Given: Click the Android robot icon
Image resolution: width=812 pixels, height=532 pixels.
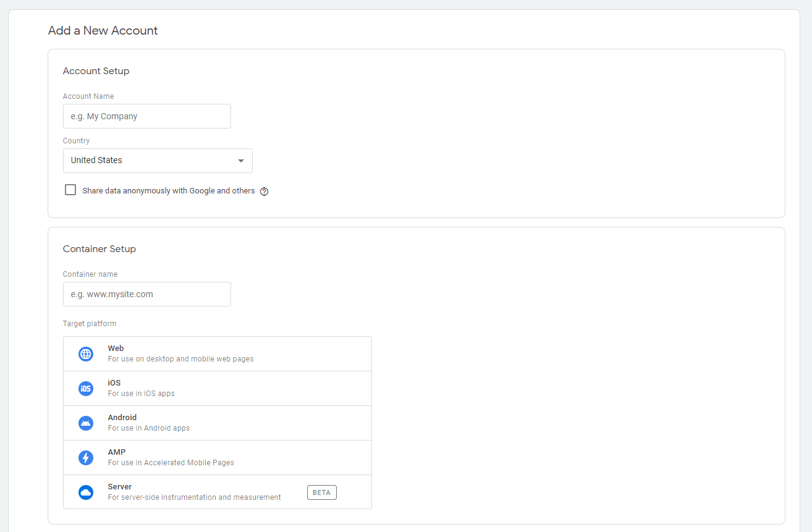Looking at the screenshot, I should coord(86,423).
